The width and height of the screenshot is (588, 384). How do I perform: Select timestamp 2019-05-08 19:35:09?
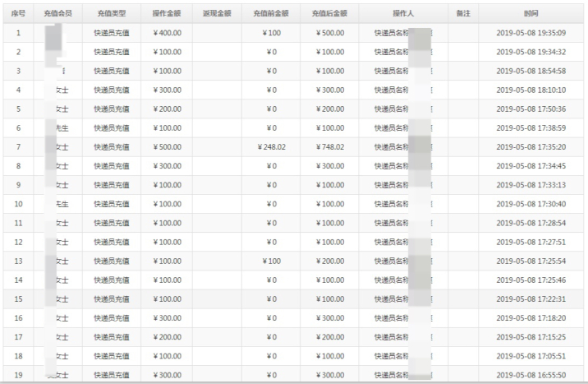(x=531, y=33)
